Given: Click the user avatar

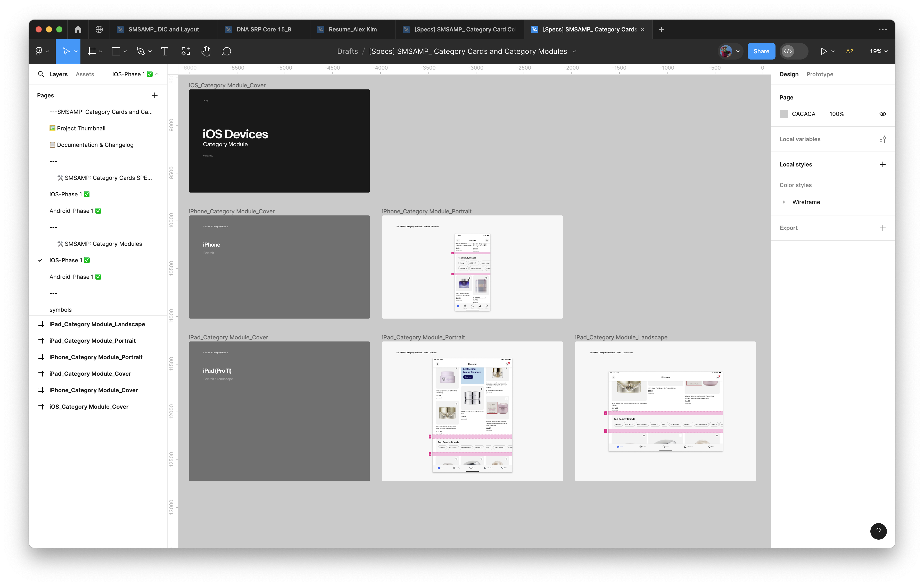Looking at the screenshot, I should coord(726,51).
